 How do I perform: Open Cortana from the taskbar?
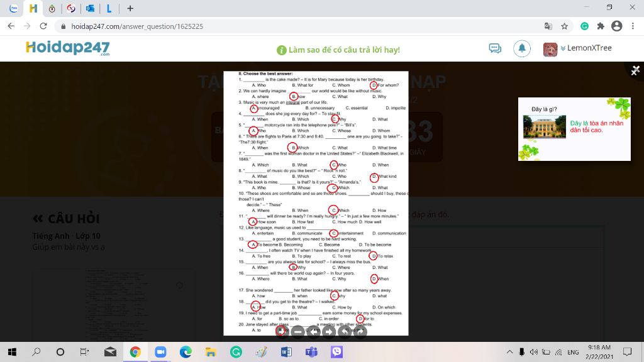click(60, 352)
